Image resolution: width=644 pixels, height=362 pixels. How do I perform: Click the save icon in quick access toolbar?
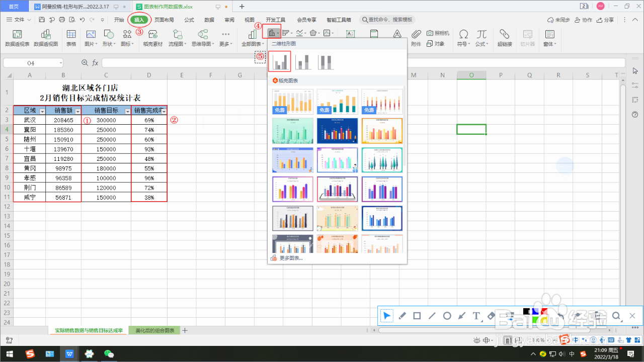point(42,20)
